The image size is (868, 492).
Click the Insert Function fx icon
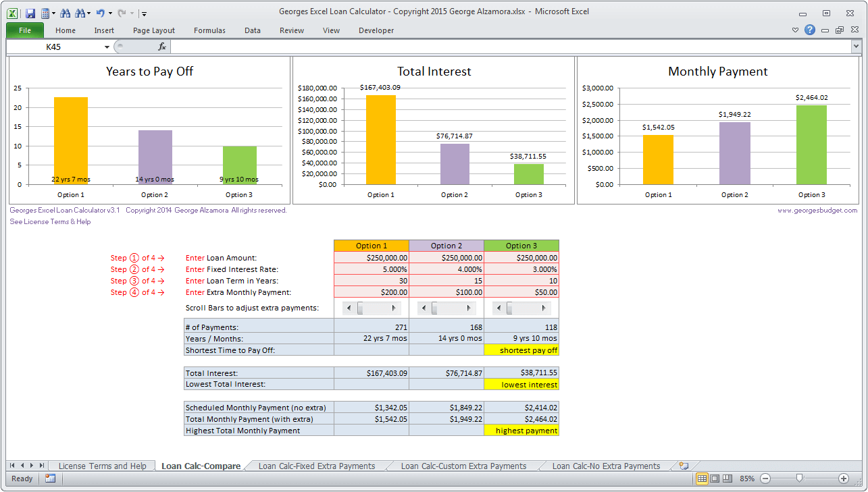tap(162, 47)
